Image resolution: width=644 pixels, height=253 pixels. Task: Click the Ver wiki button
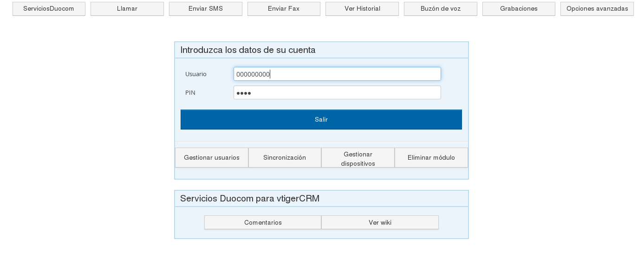click(380, 222)
